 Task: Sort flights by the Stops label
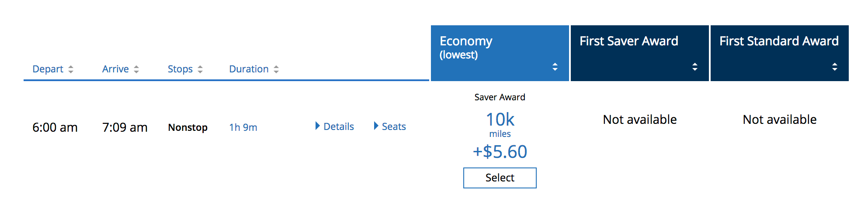(180, 69)
